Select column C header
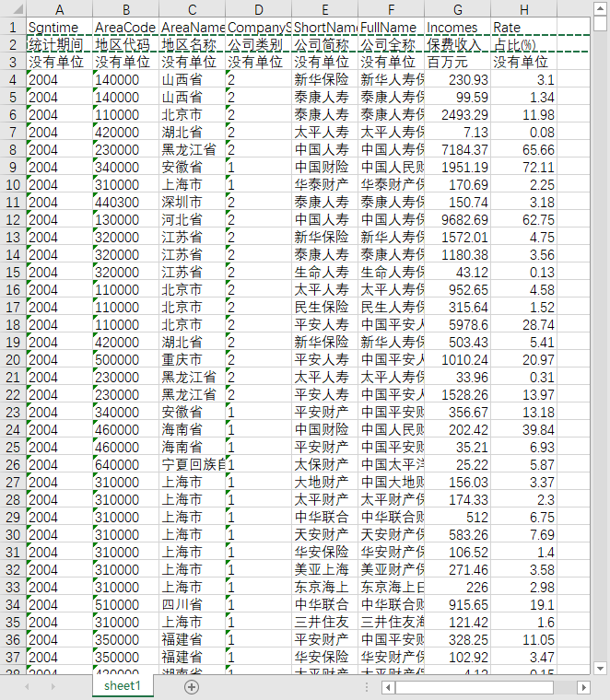 pyautogui.click(x=192, y=9)
